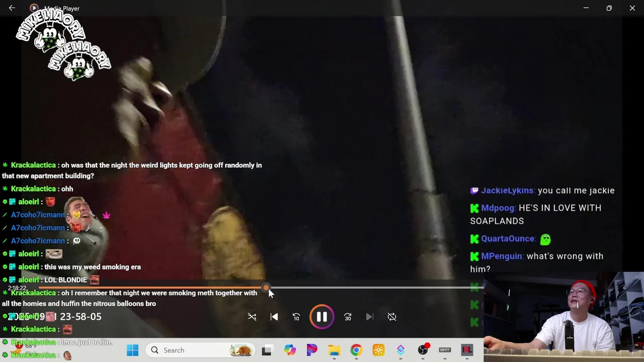This screenshot has height=362, width=644.
Task: Launch Copilot from the taskbar
Action: pyautogui.click(x=290, y=350)
